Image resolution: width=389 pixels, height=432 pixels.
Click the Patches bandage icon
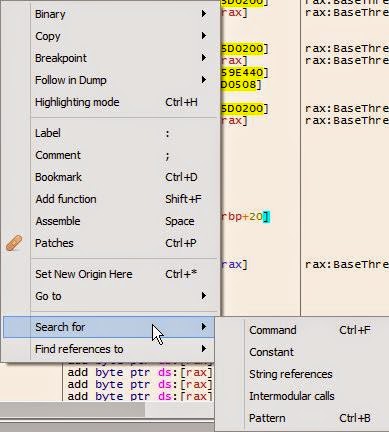(x=14, y=243)
